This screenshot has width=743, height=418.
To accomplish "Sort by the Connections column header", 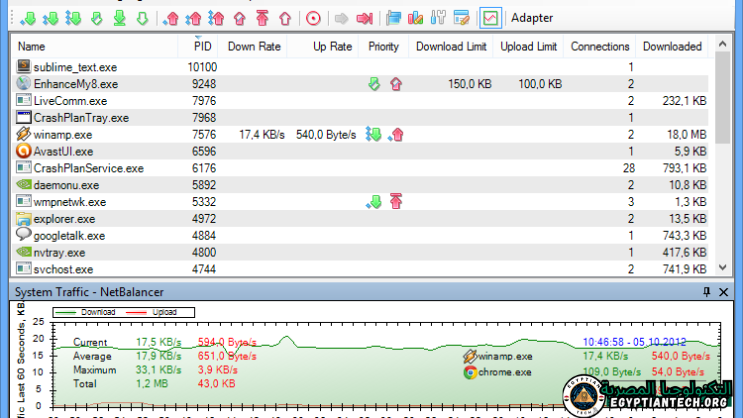I will [x=599, y=46].
